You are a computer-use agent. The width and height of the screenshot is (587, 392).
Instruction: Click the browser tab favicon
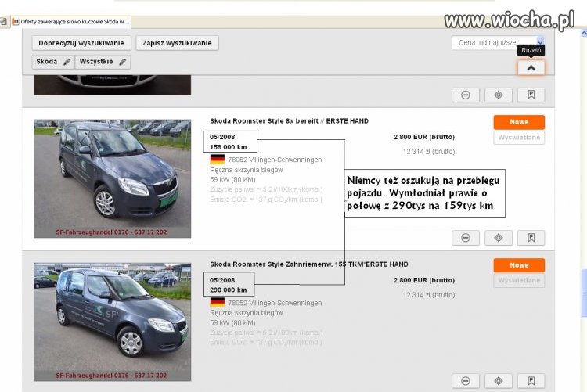(x=16, y=22)
